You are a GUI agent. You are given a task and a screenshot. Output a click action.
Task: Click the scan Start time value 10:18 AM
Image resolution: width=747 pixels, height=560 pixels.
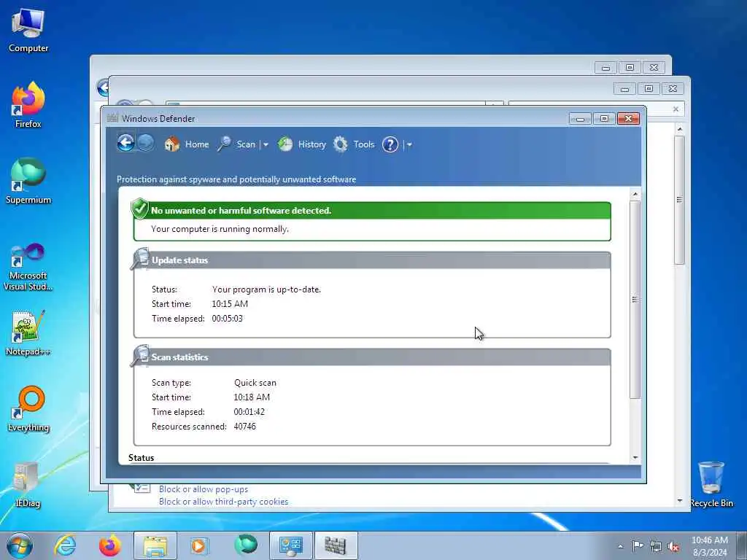[252, 397]
